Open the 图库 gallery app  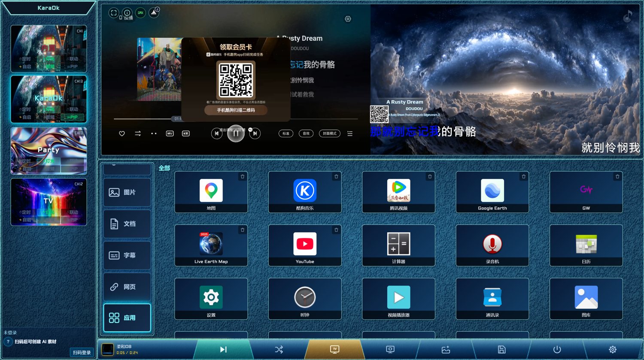click(586, 299)
